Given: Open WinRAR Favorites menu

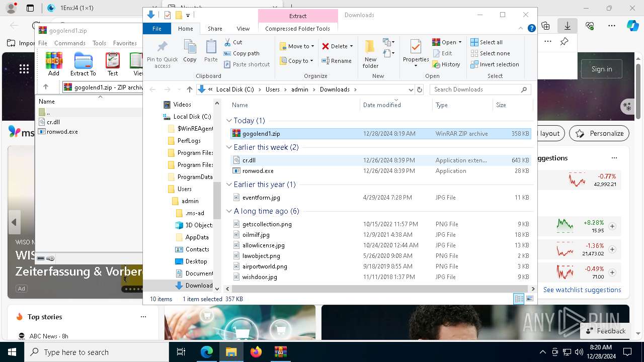Looking at the screenshot, I should coord(125,43).
